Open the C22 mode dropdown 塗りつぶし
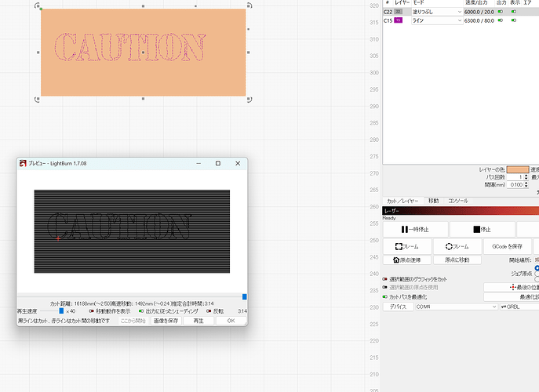 (436, 13)
